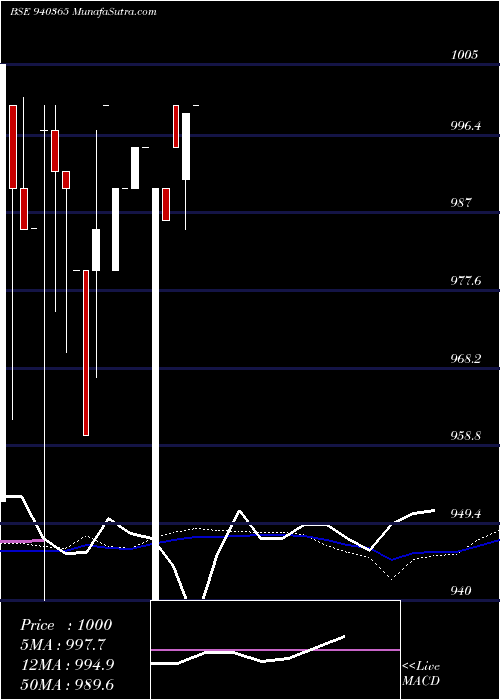Click the 5MA : 997.7 value

65,645
